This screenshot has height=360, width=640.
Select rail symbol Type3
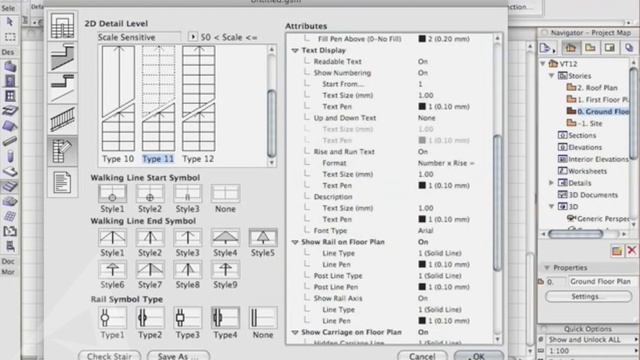187,318
